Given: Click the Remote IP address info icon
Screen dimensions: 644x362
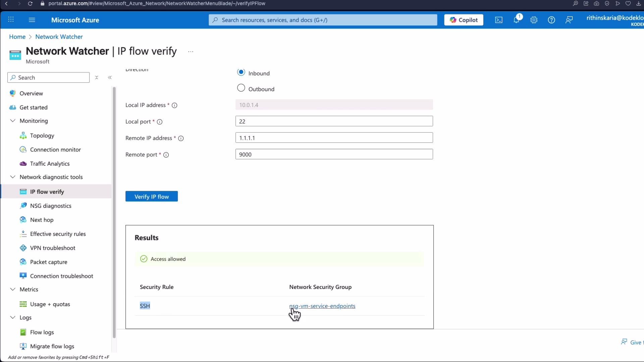Looking at the screenshot, I should click(x=181, y=138).
